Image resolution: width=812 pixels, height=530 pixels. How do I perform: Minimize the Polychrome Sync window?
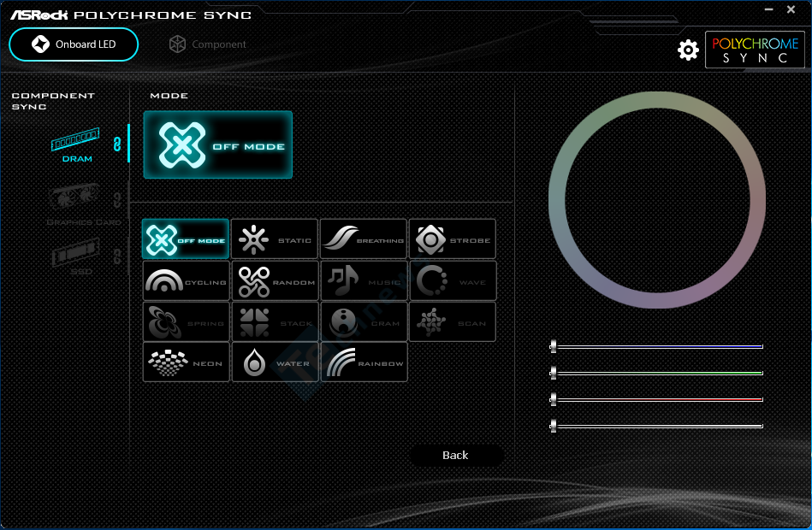pos(768,9)
